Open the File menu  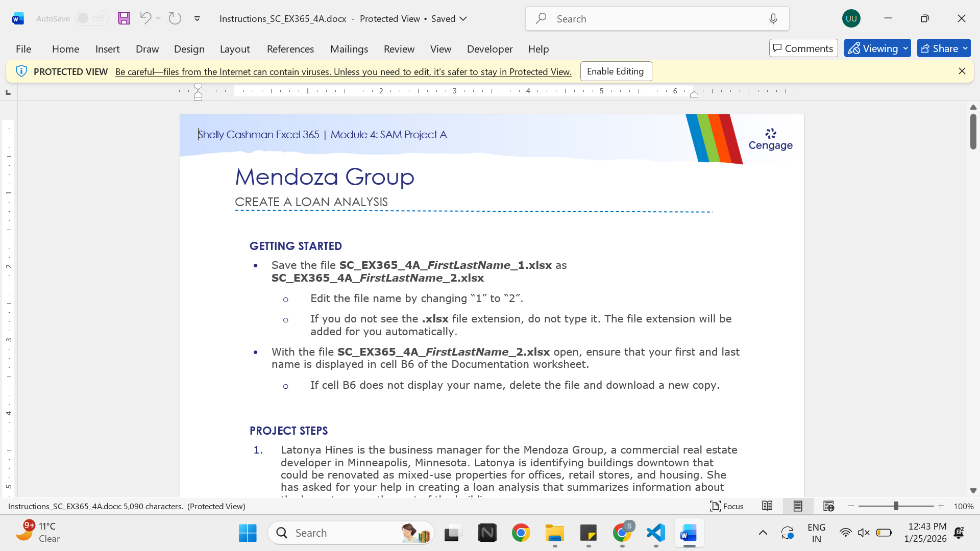coord(23,49)
